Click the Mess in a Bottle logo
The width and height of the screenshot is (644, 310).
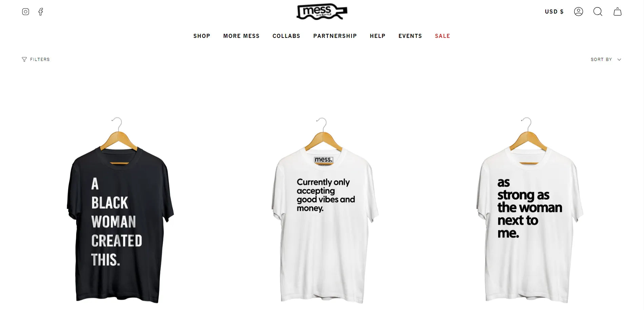coord(322,12)
